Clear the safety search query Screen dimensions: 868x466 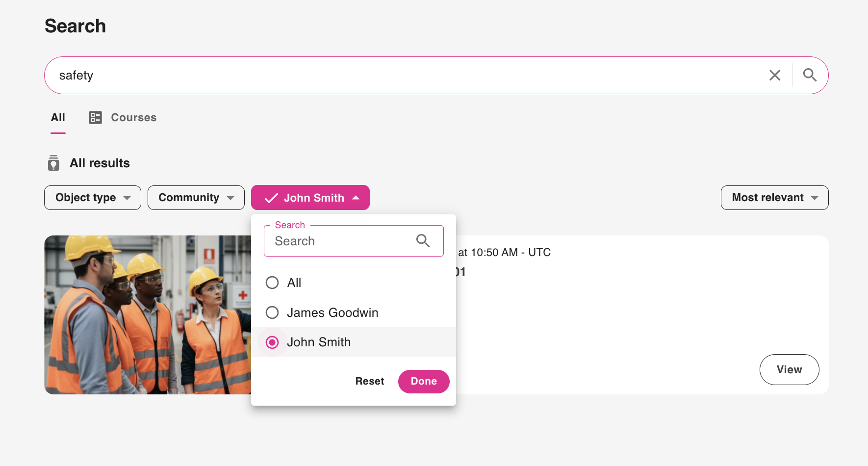coord(775,75)
